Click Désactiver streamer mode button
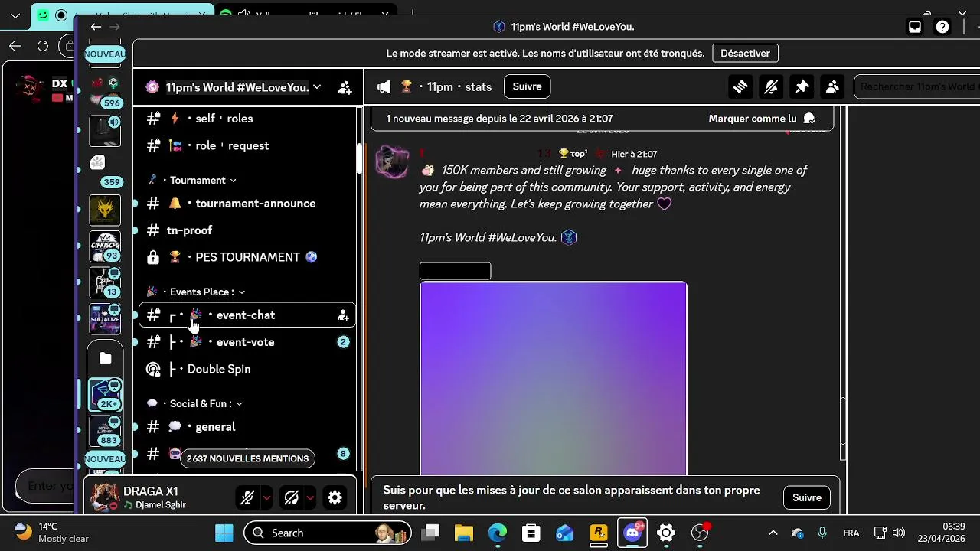Screen dimensions: 980x551 [745, 54]
